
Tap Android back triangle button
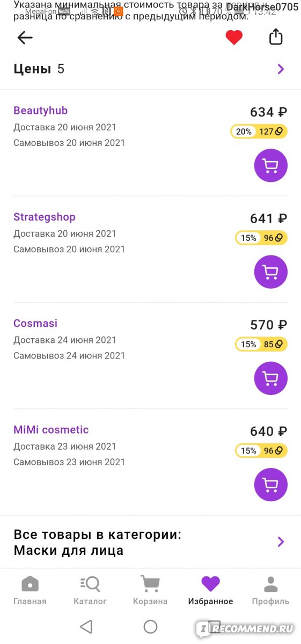coord(86,626)
